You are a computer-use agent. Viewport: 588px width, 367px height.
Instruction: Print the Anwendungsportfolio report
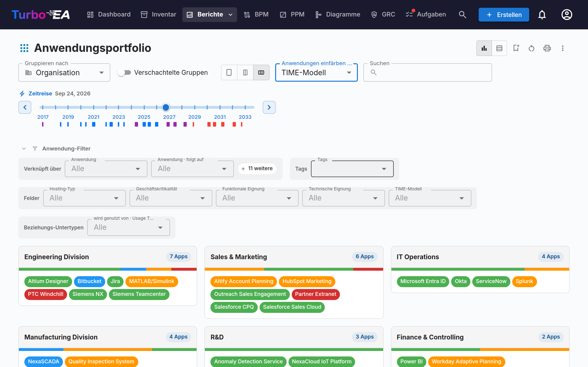(547, 48)
